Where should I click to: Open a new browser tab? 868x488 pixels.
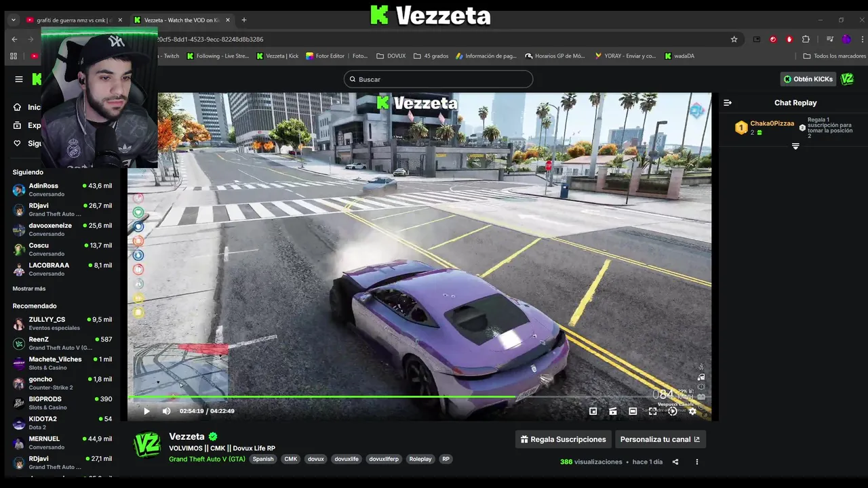click(244, 20)
